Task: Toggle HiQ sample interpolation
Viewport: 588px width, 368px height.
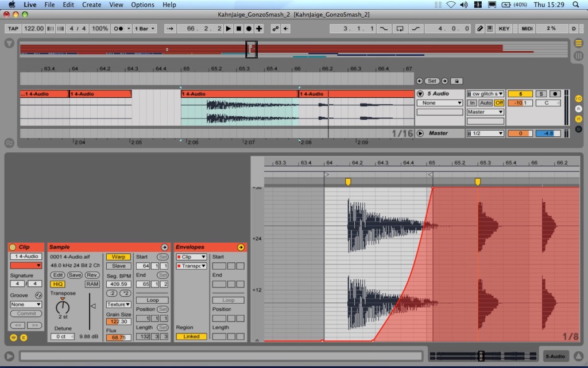Action: click(57, 284)
